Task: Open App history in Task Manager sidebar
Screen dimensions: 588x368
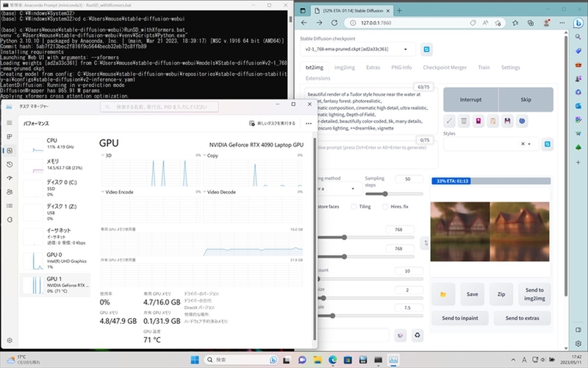Action: 10,164
